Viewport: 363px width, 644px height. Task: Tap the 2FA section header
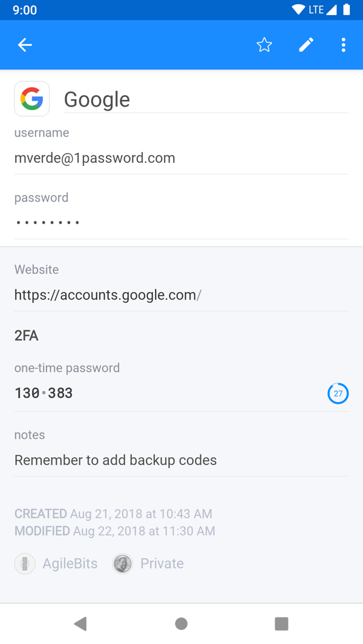(x=26, y=335)
